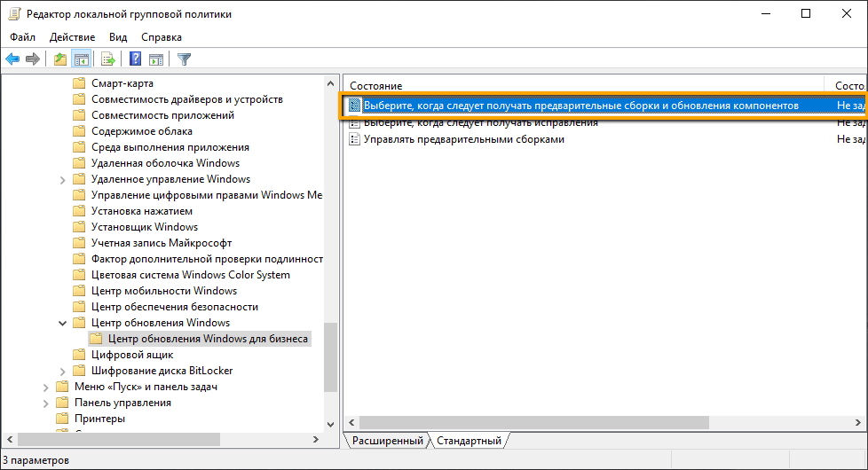Click the Export list toolbar icon
This screenshot has width=868, height=470.
[108, 59]
